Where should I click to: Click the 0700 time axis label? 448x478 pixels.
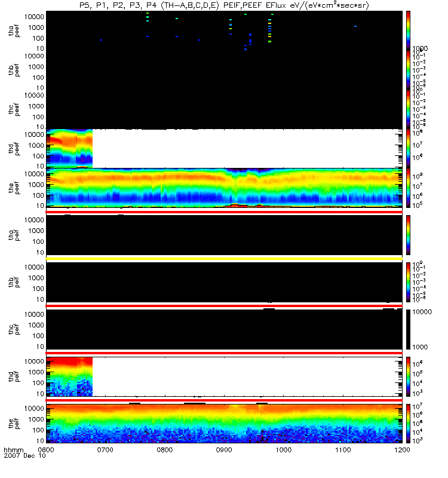click(105, 450)
